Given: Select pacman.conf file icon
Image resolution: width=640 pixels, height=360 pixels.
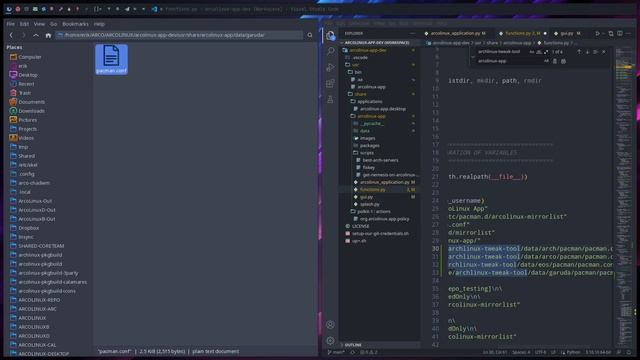Looking at the screenshot, I should point(111,60).
